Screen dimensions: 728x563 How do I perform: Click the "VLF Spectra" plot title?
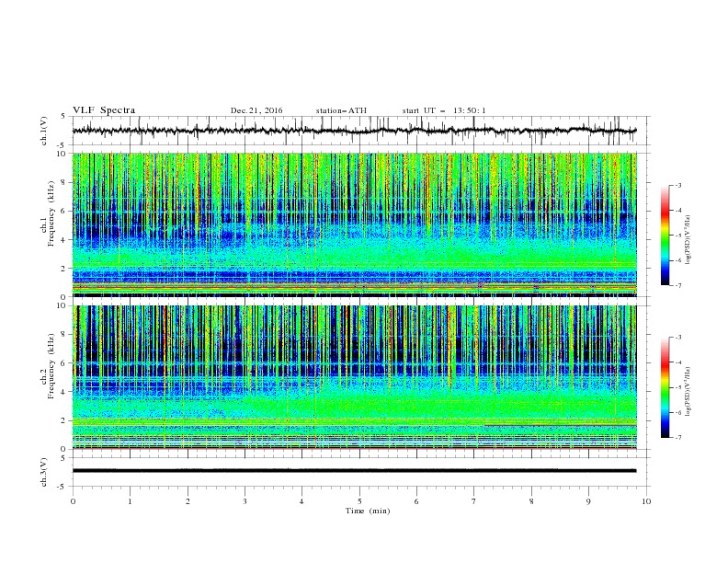pyautogui.click(x=104, y=110)
